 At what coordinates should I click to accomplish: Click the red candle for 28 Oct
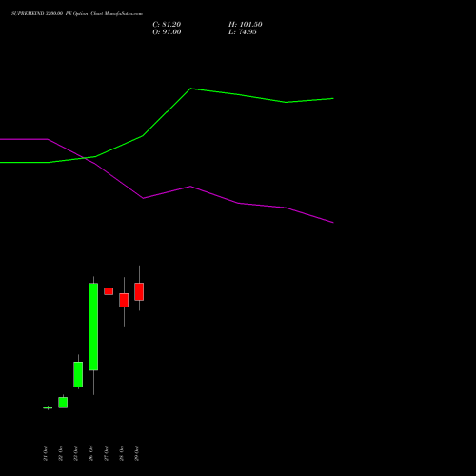tap(124, 300)
